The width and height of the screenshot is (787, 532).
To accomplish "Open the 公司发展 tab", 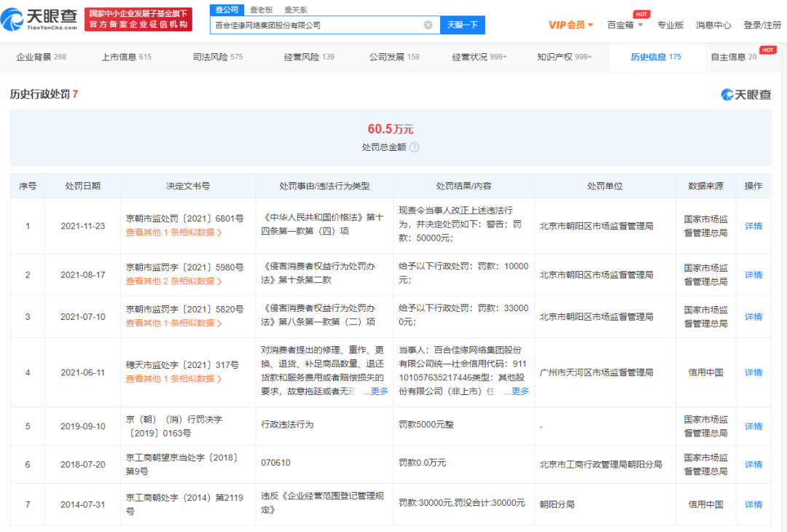I will coord(394,58).
